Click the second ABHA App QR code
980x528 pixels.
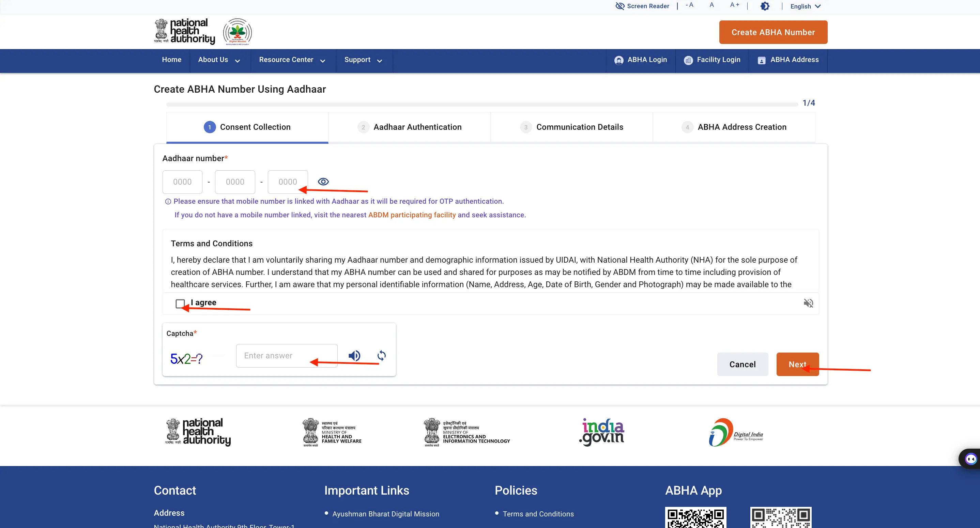pos(781,517)
